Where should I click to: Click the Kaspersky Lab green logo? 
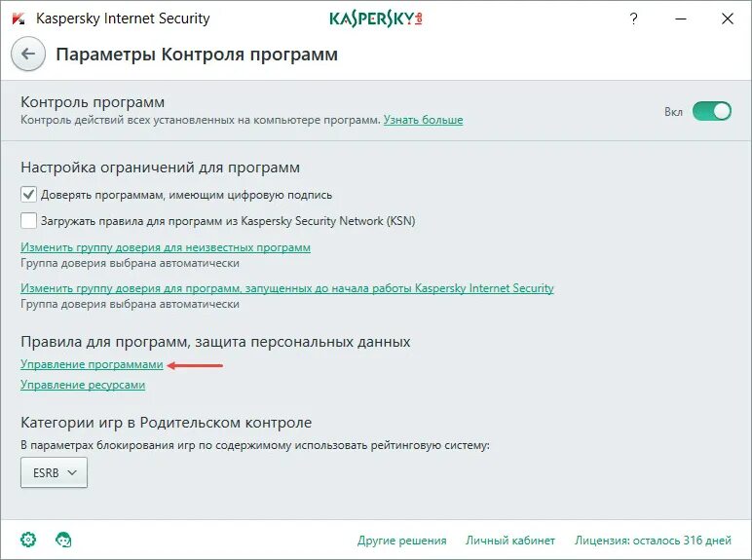click(376, 19)
